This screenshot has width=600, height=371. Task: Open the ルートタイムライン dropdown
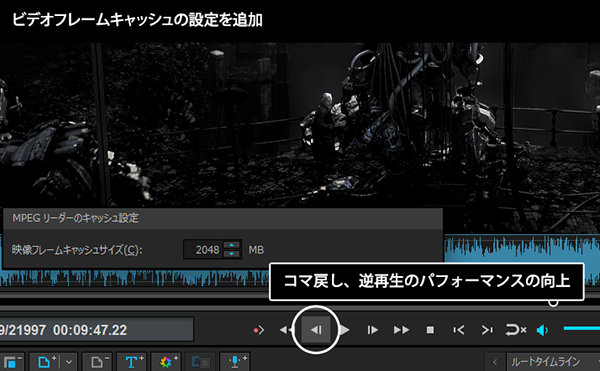coord(553,361)
